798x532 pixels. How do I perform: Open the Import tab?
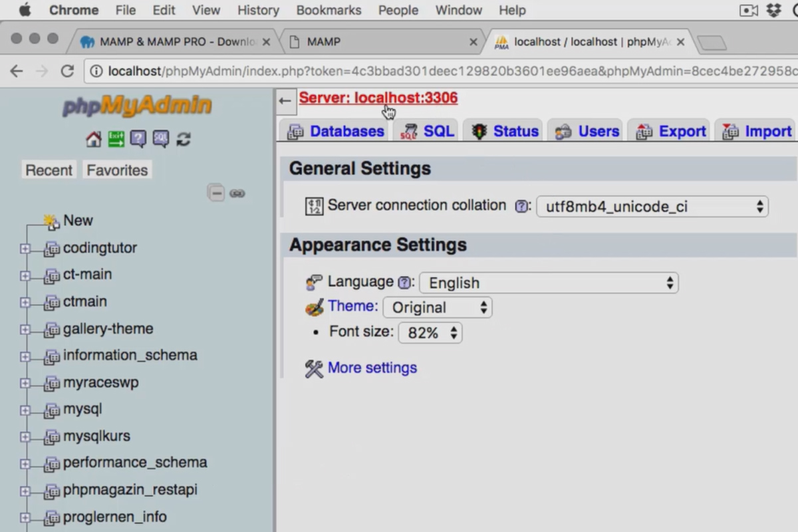[757, 131]
